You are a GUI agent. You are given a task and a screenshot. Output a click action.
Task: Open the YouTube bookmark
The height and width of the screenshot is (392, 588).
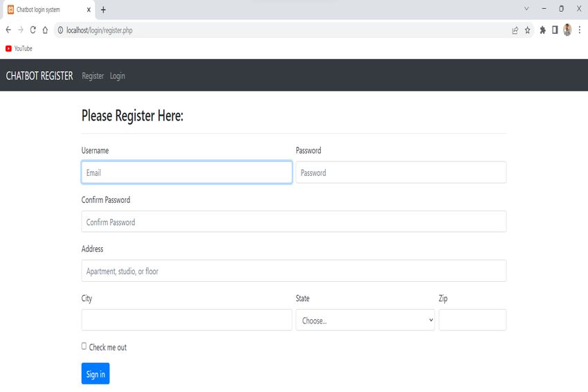(19, 48)
